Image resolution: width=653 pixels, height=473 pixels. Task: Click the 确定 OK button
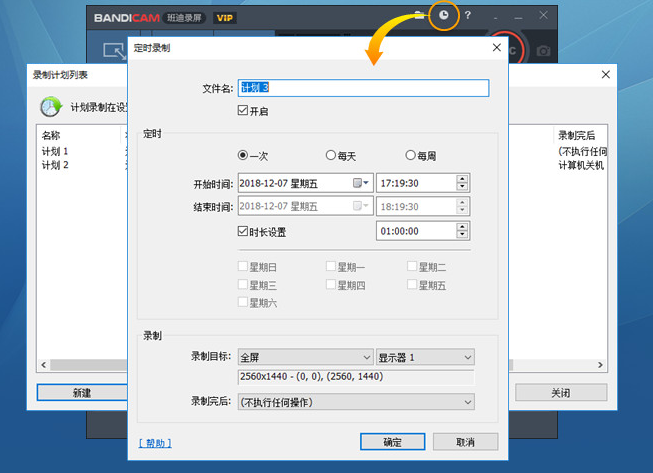pyautogui.click(x=393, y=442)
